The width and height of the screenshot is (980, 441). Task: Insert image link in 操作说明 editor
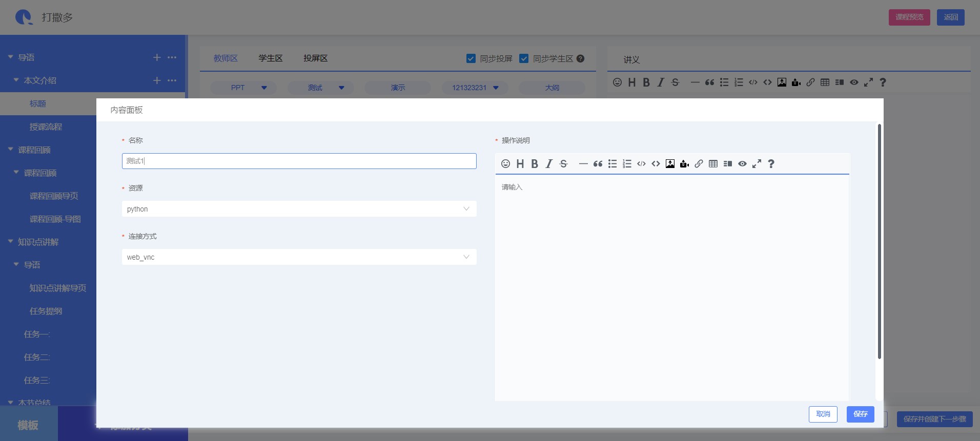click(x=670, y=164)
